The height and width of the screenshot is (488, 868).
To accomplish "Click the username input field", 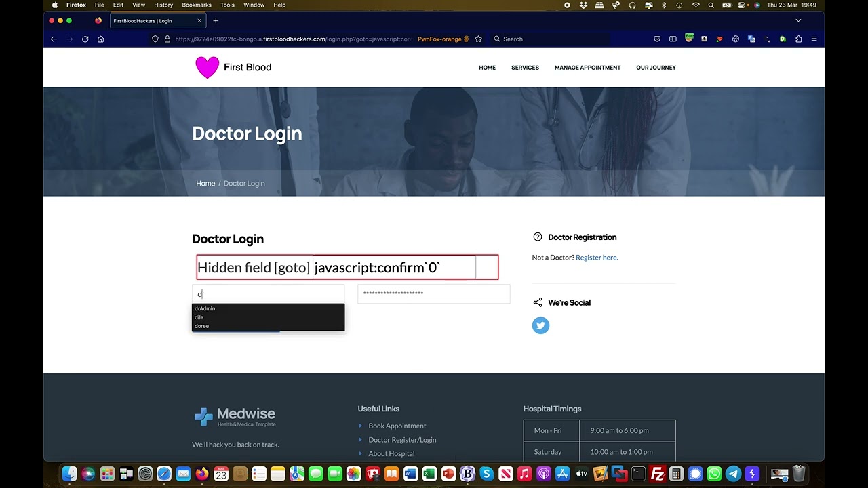I will click(268, 293).
